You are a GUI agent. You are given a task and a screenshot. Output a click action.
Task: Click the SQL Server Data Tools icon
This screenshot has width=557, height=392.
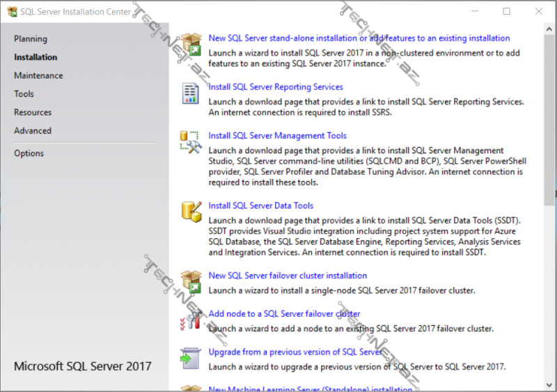coord(190,212)
